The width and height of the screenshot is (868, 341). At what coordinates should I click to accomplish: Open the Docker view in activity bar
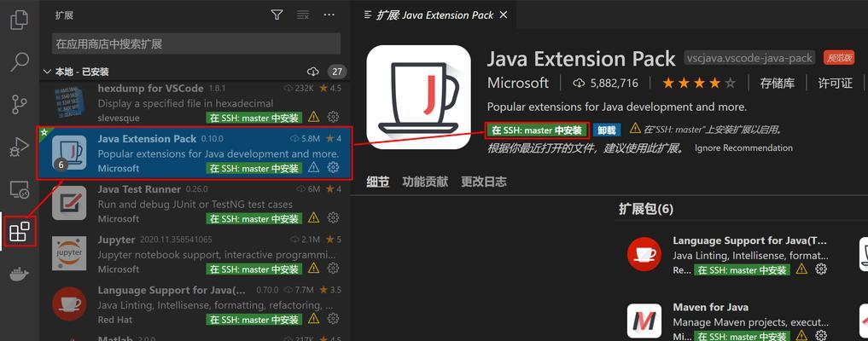[x=20, y=274]
